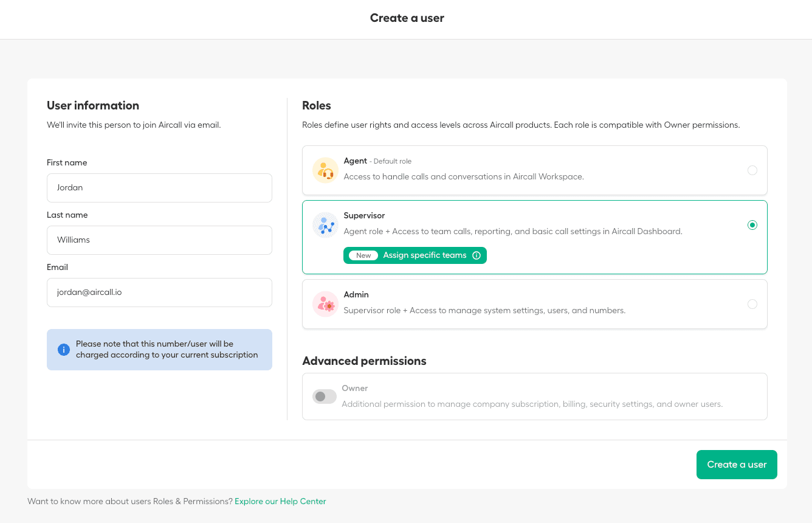
Task: Click the Last name input field
Action: [x=159, y=240]
